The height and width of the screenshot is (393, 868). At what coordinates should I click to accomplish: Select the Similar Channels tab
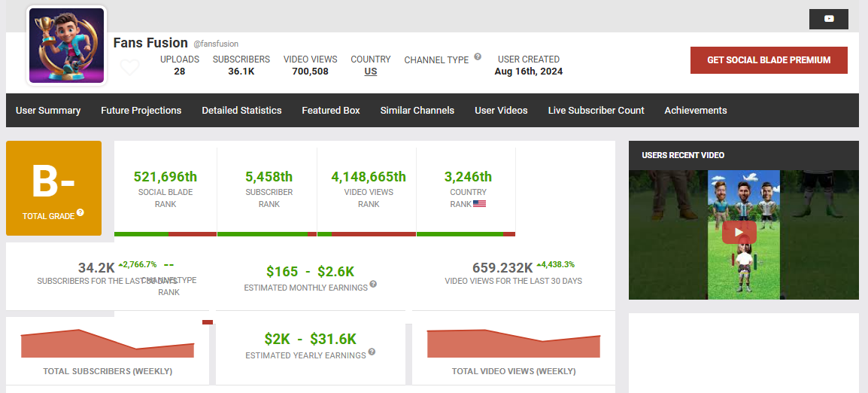[x=417, y=111]
